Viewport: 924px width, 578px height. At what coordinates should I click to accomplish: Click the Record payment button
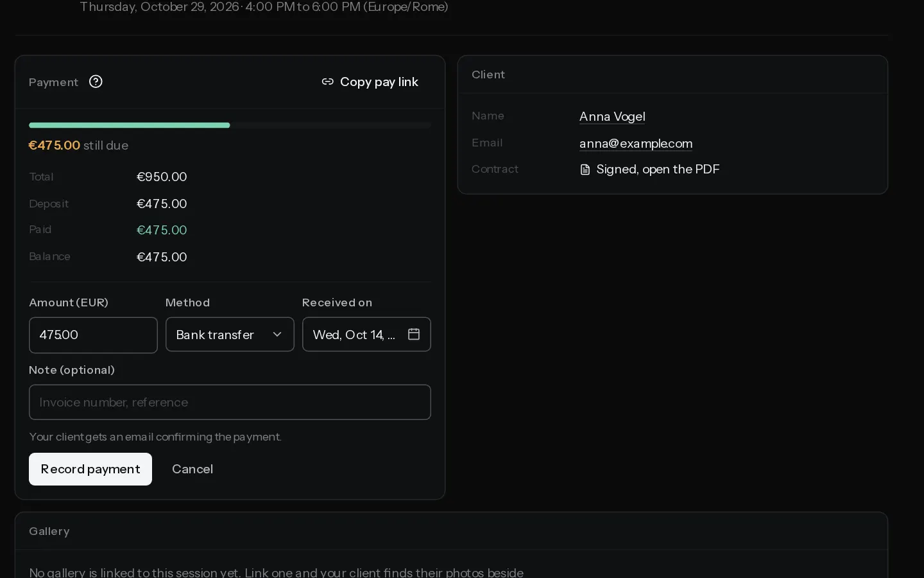pyautogui.click(x=90, y=469)
